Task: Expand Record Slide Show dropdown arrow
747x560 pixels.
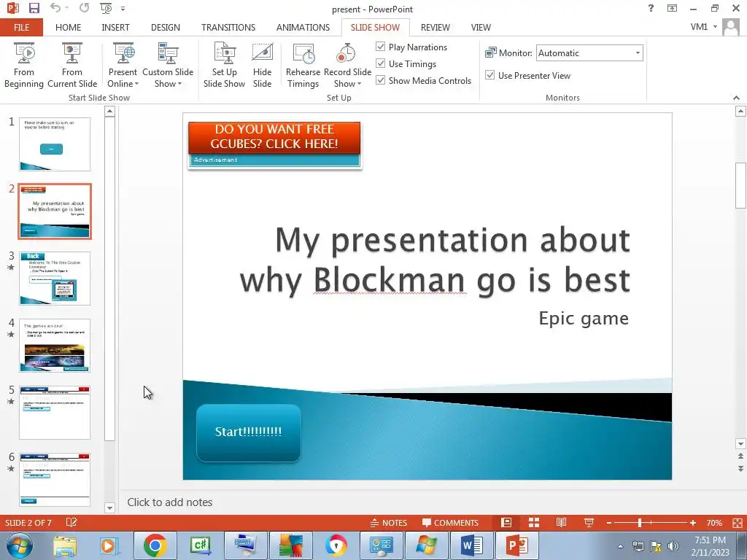Action: click(359, 84)
